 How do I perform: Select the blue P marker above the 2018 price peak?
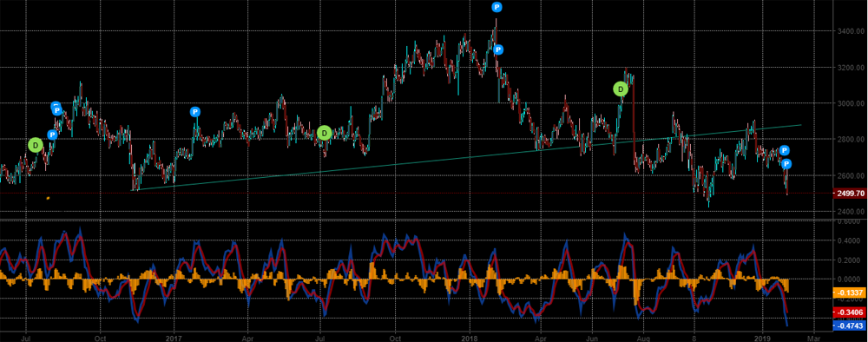497,7
